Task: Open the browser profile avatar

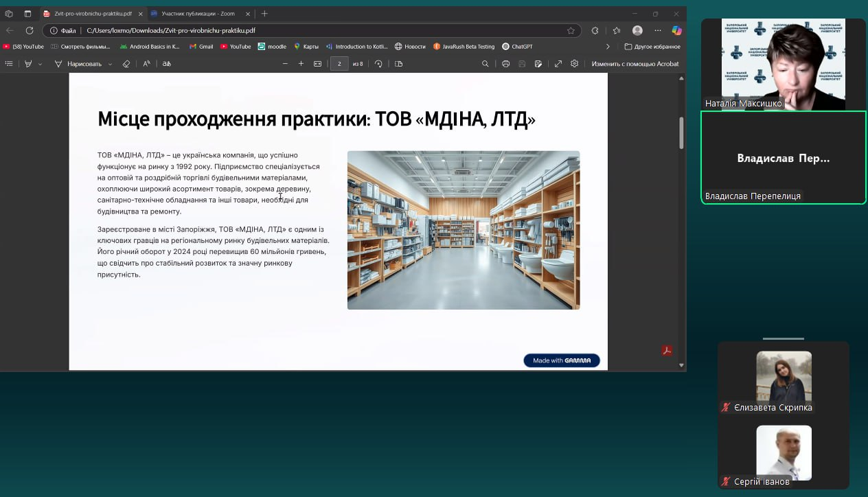Action: [637, 30]
